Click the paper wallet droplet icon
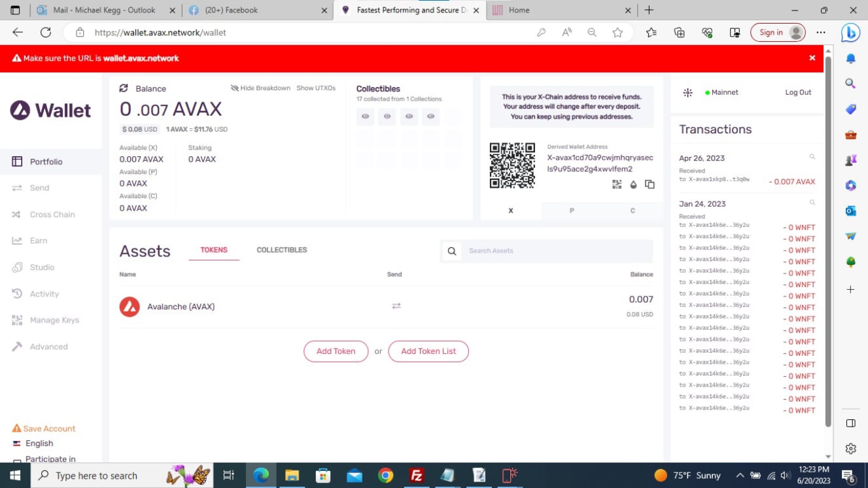This screenshot has width=868, height=488. (x=633, y=184)
